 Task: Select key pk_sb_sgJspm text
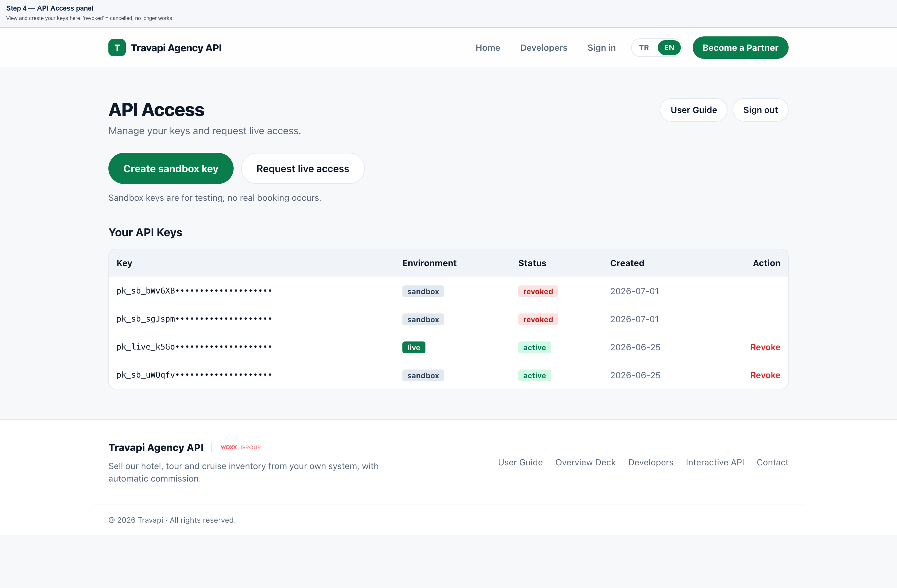(194, 319)
